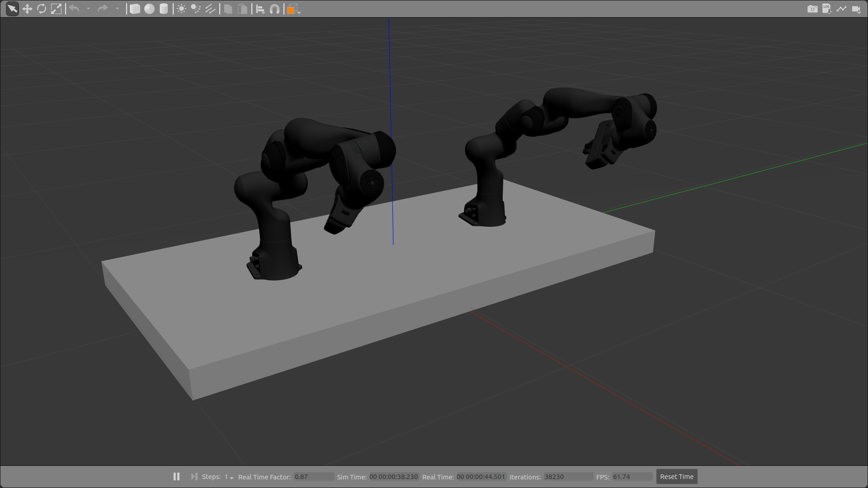The image size is (868, 488).
Task: Take a screenshot with camera icon
Action: click(x=812, y=9)
